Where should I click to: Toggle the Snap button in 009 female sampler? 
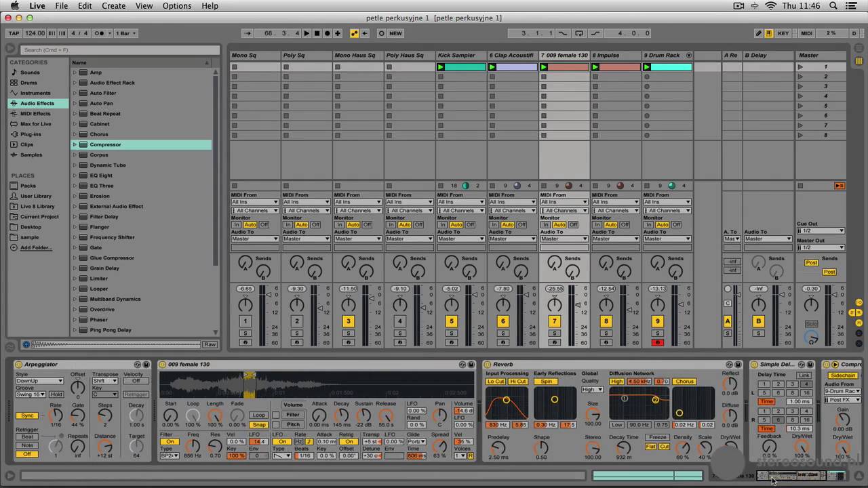[x=258, y=425]
